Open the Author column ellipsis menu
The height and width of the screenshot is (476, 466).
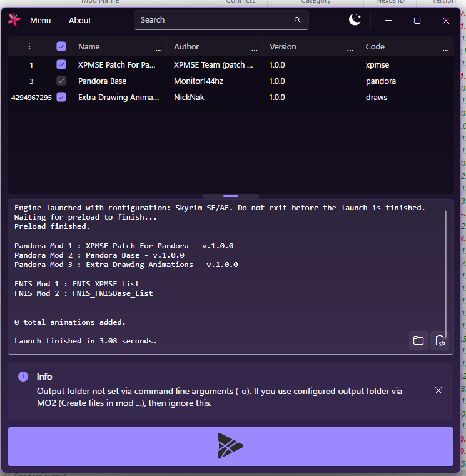[x=255, y=51]
